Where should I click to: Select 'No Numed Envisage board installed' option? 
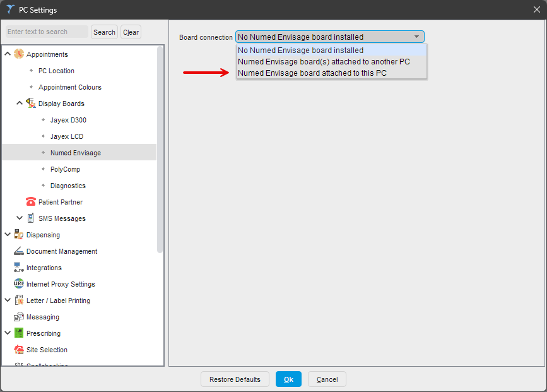point(300,50)
